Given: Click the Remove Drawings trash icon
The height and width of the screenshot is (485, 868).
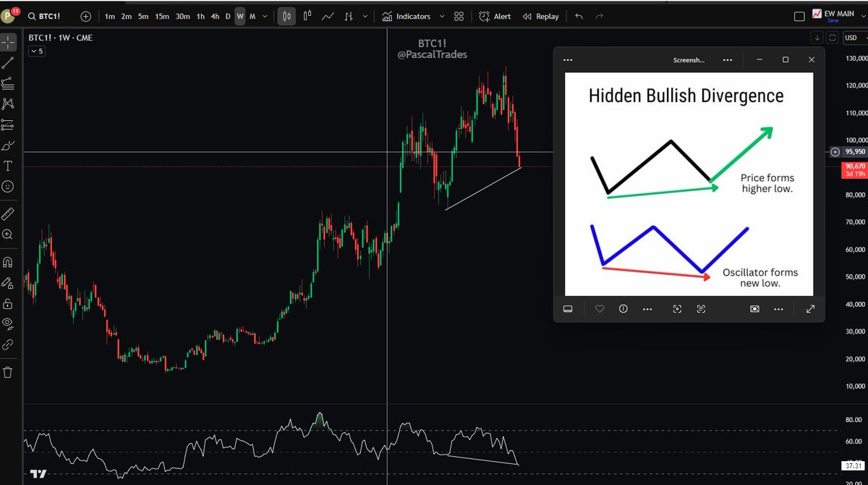Looking at the screenshot, I should [x=9, y=371].
